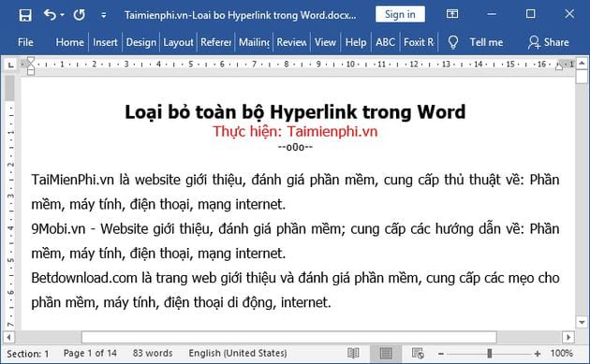This screenshot has width=590, height=364.
Task: Open the ABC tab
Action: tap(385, 42)
